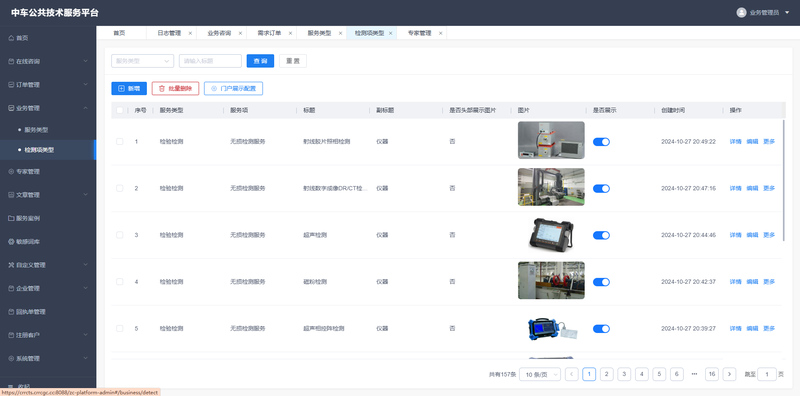Click the 查询 search button
The height and width of the screenshot is (396, 800).
click(260, 61)
